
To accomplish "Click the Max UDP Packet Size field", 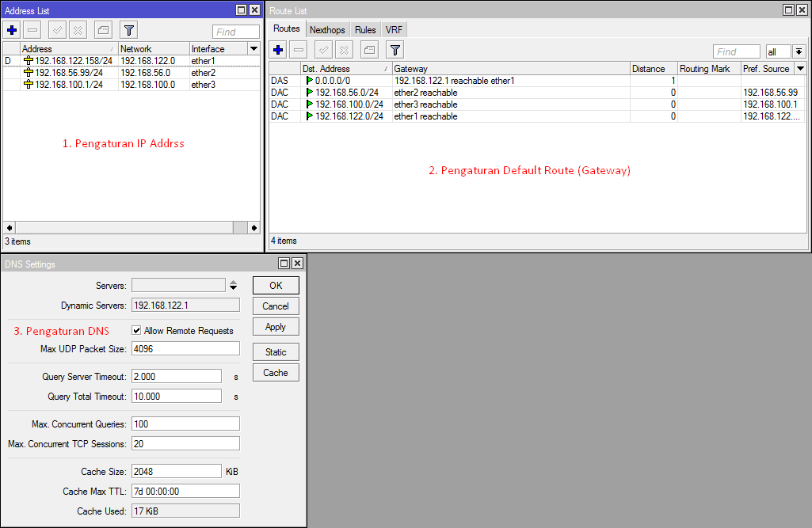I will pos(185,349).
